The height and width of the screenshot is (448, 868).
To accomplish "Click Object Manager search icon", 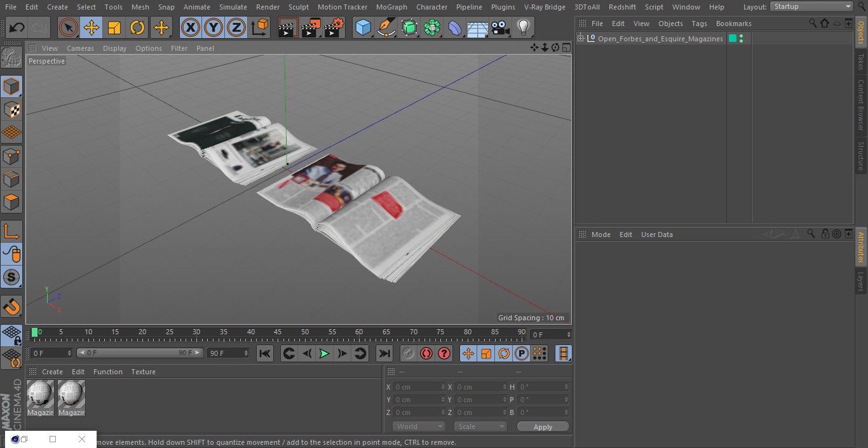I will [x=812, y=24].
